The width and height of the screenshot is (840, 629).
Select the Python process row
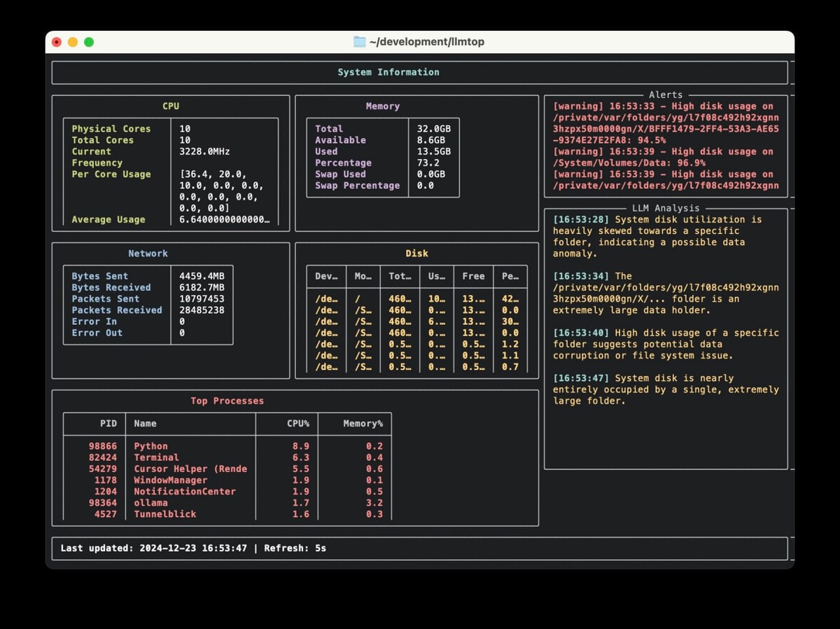(151, 446)
